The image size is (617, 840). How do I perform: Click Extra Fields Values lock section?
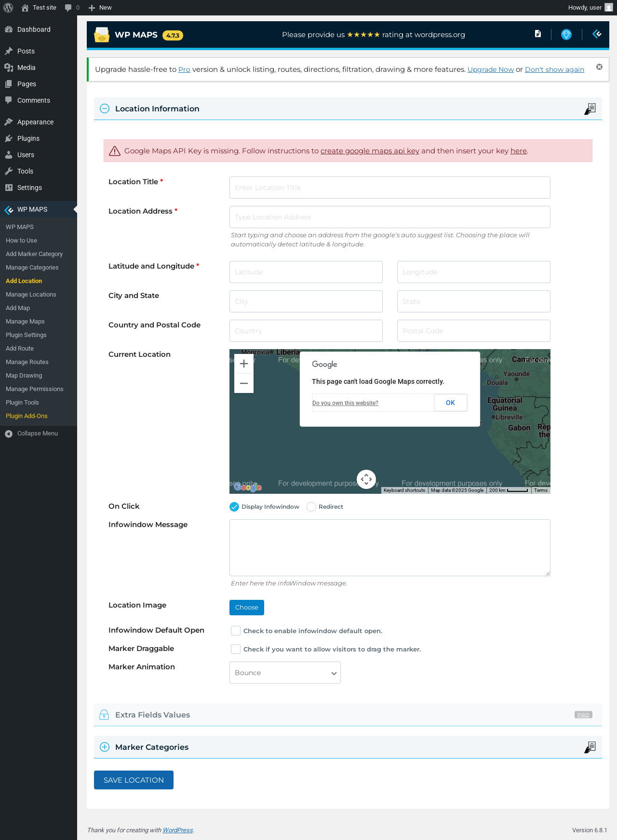(x=348, y=715)
